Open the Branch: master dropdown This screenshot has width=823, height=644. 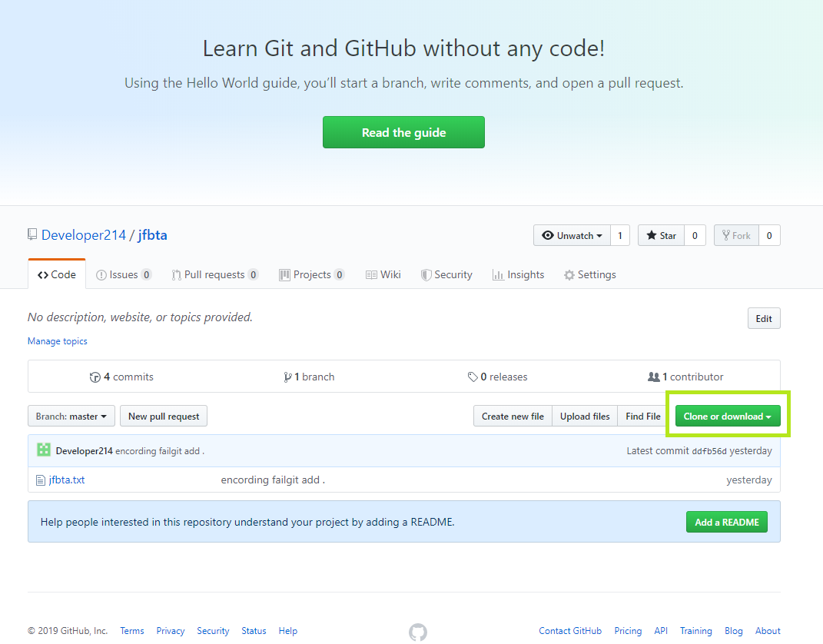71,417
